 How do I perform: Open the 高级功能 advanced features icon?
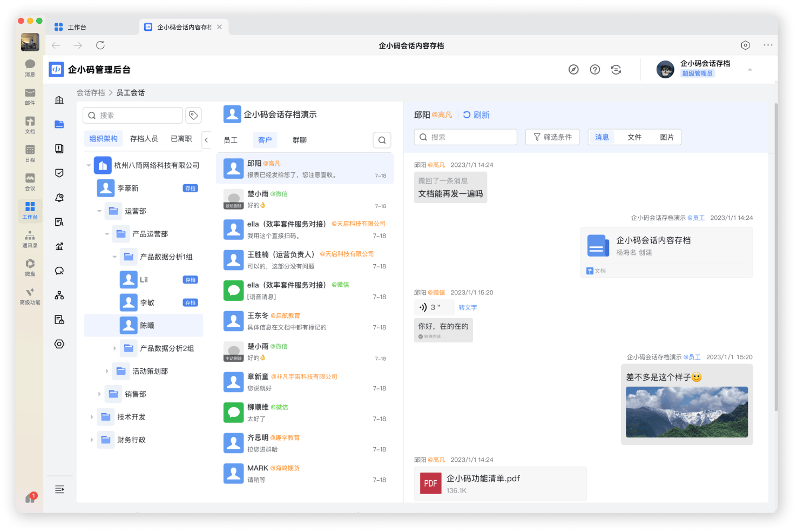coord(30,296)
